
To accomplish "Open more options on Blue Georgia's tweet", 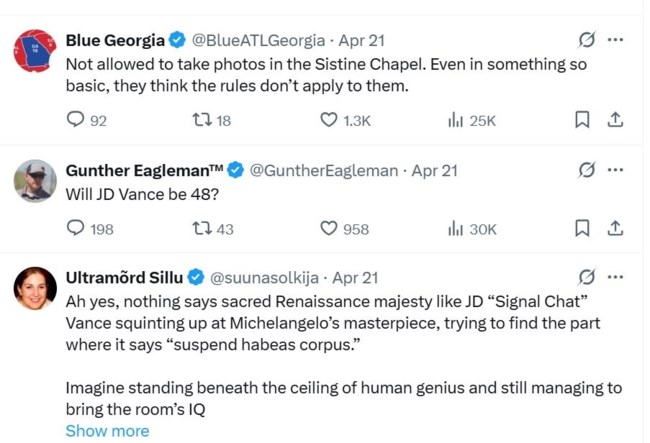I will point(616,40).
